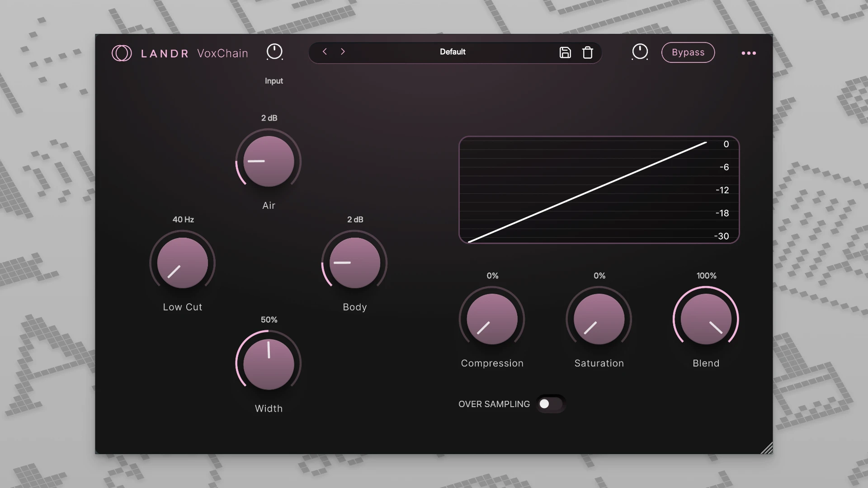Bypass the VoxChain plugin
This screenshot has width=868, height=488.
tap(688, 52)
